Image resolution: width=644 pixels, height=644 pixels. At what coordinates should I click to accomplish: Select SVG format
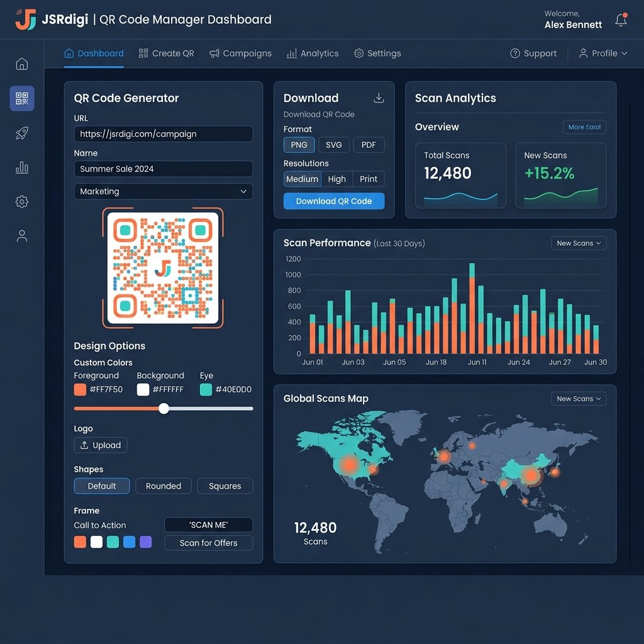(333, 145)
